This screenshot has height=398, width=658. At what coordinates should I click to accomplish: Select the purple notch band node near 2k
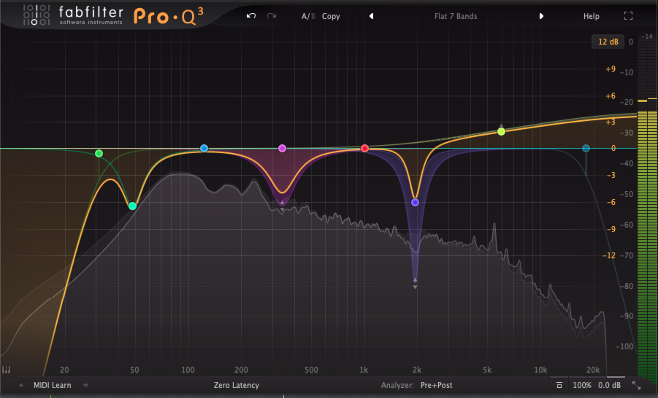[x=415, y=202]
